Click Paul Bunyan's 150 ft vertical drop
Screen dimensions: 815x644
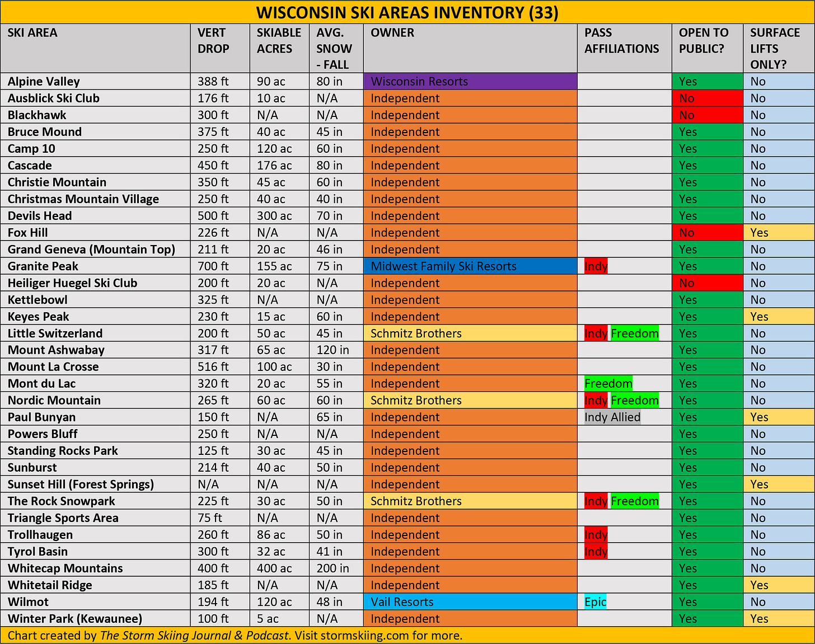[x=213, y=417]
